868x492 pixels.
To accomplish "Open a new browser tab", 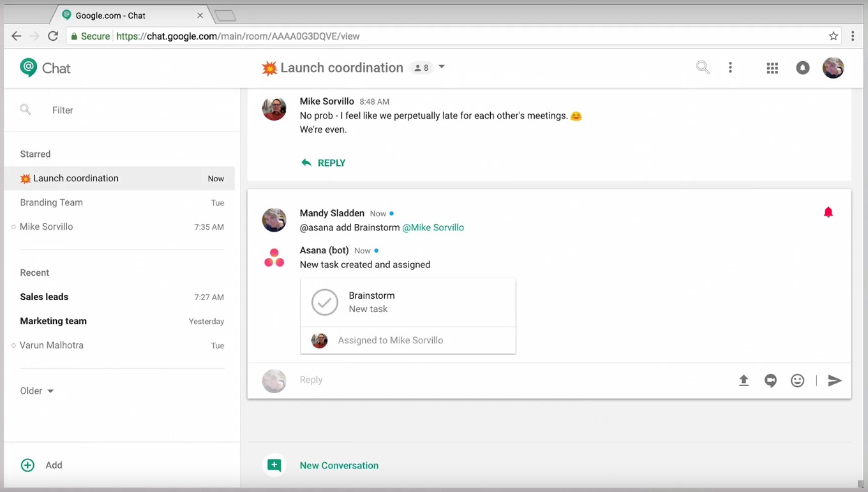I will pyautogui.click(x=225, y=15).
